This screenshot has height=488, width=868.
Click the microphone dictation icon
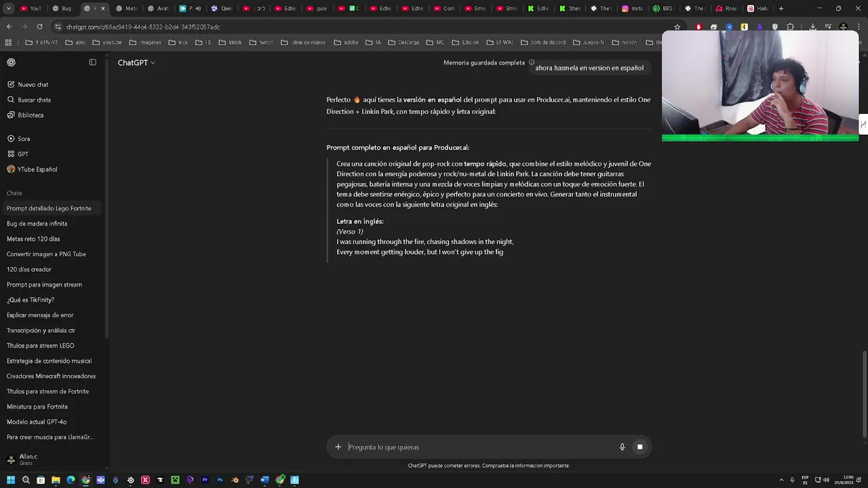click(622, 447)
